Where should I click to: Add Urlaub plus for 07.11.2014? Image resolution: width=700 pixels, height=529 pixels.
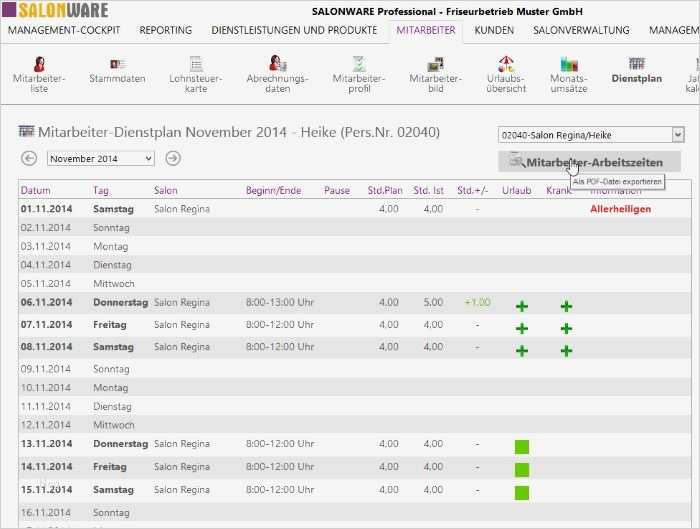click(522, 329)
